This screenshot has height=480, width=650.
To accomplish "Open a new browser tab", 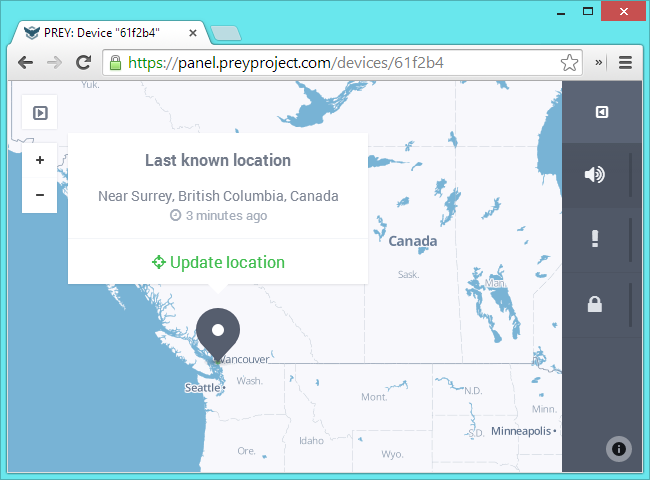I will [226, 33].
